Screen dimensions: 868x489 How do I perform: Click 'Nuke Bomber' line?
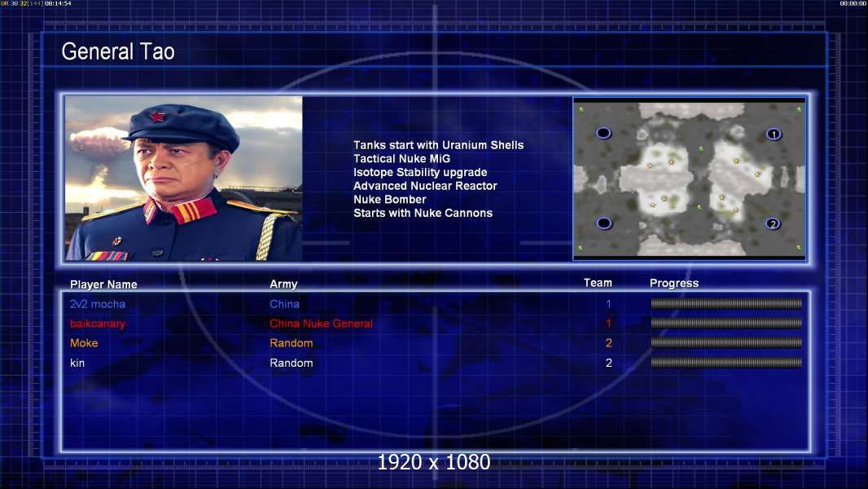point(390,200)
